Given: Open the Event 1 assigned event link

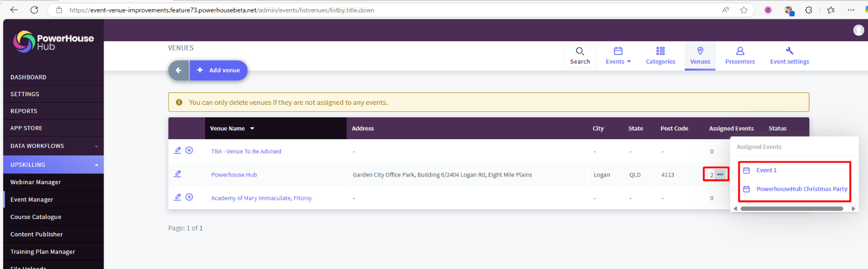Looking at the screenshot, I should pyautogui.click(x=766, y=170).
